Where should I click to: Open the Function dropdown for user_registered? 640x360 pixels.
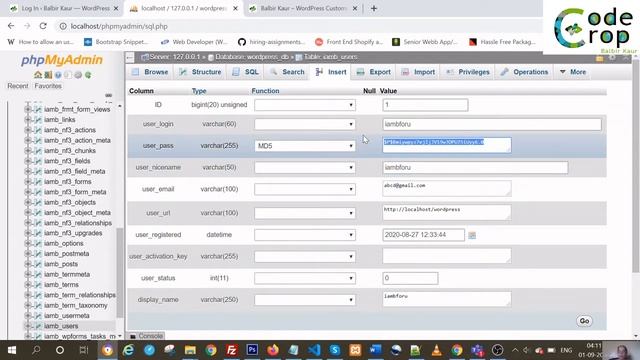point(305,235)
